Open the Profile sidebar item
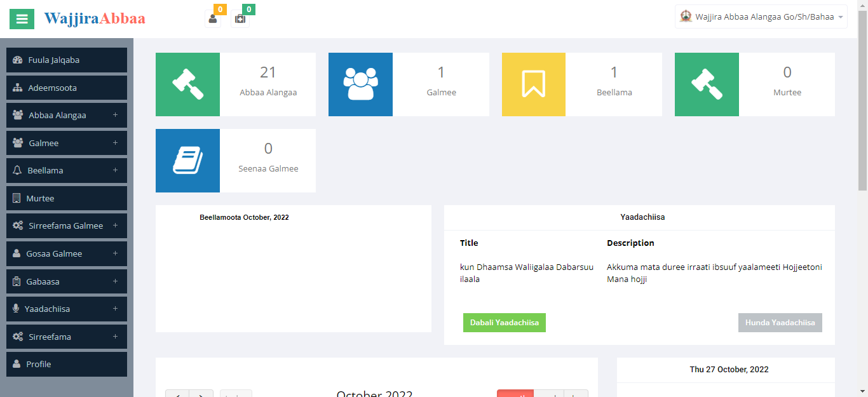Image resolution: width=868 pixels, height=397 pixels. 67,365
